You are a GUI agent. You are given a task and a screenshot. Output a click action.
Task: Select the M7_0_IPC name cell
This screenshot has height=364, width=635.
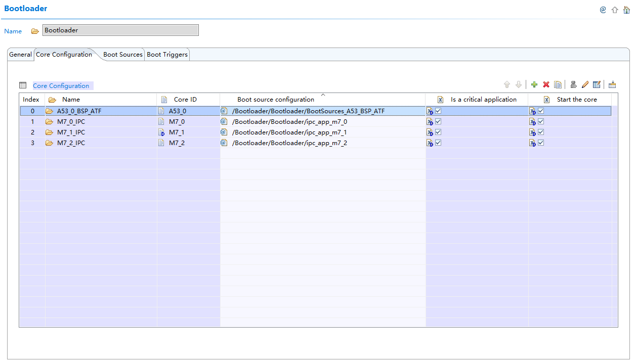(101, 122)
